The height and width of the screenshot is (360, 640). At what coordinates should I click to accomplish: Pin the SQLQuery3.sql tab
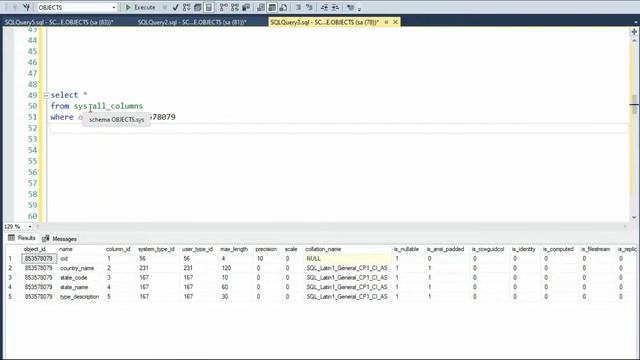386,22
